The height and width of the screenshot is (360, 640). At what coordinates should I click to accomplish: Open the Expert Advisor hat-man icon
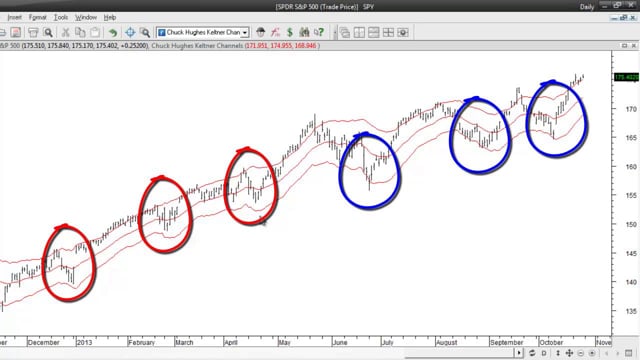[x=260, y=32]
